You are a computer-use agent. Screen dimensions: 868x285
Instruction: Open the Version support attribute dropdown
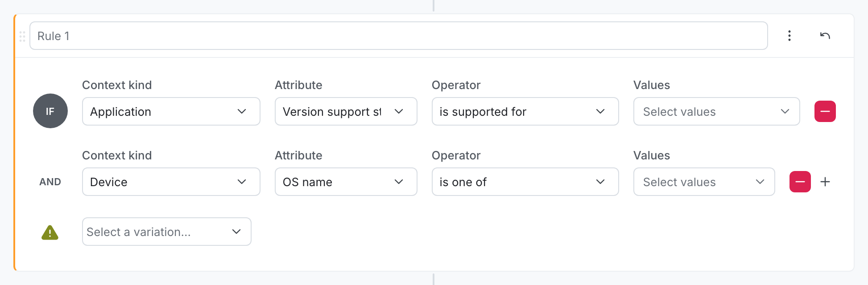pyautogui.click(x=346, y=111)
